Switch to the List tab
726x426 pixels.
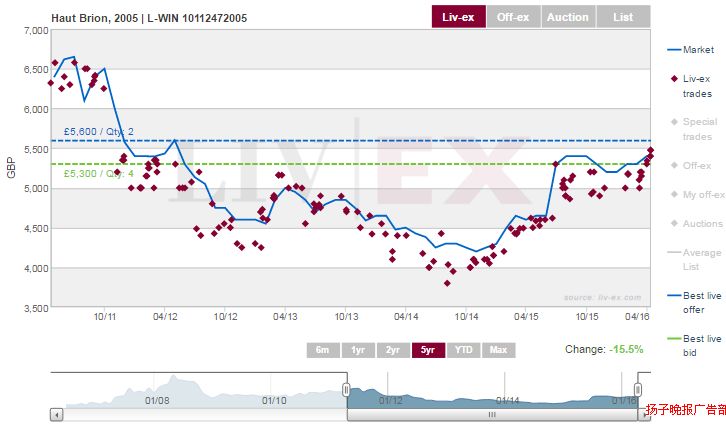click(623, 17)
